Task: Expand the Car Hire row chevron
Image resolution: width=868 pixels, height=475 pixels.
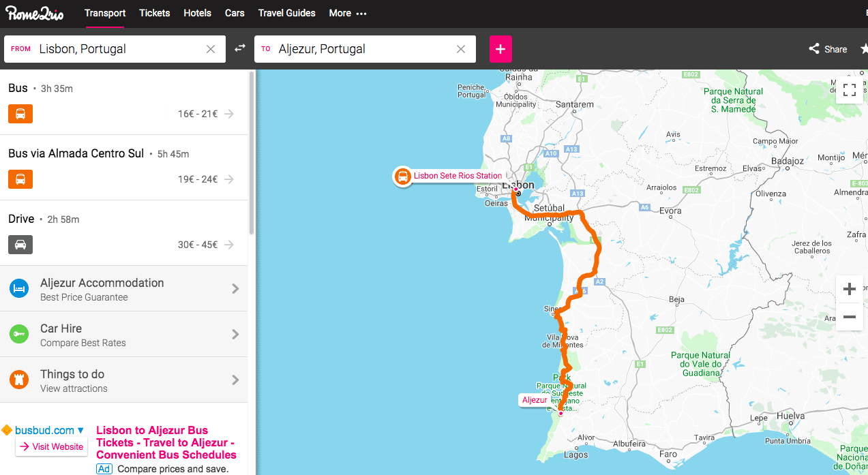Action: coord(235,335)
